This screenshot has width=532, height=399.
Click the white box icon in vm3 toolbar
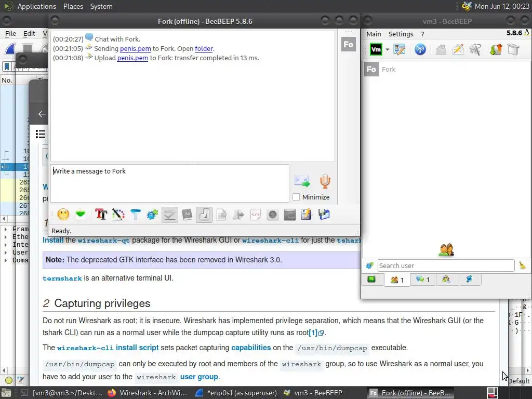coord(513,49)
